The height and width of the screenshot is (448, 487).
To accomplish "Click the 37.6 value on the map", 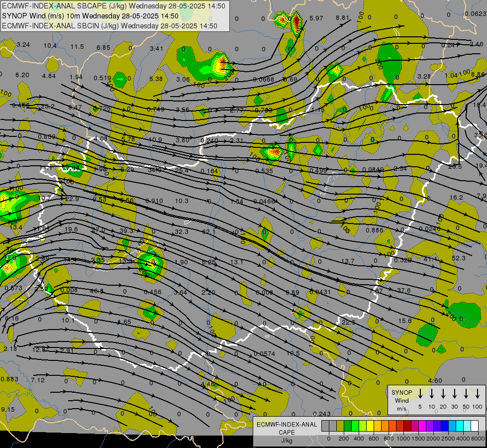I will (404, 290).
